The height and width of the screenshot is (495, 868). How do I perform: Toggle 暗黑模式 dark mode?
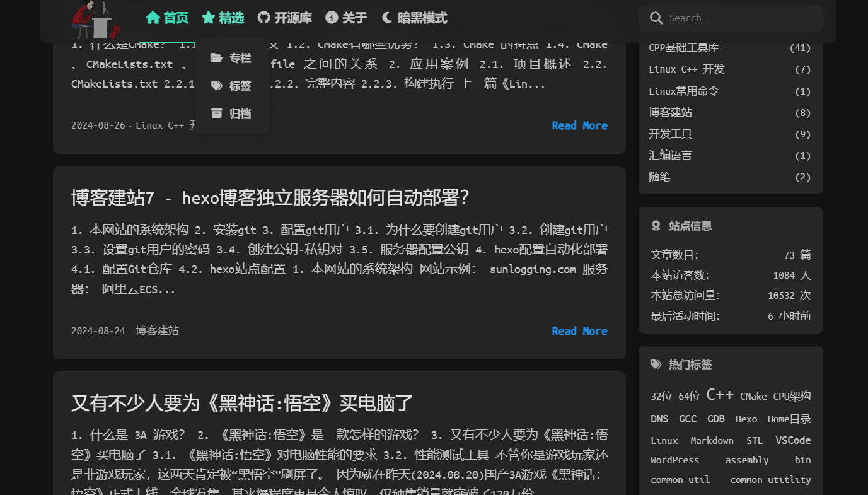[414, 18]
